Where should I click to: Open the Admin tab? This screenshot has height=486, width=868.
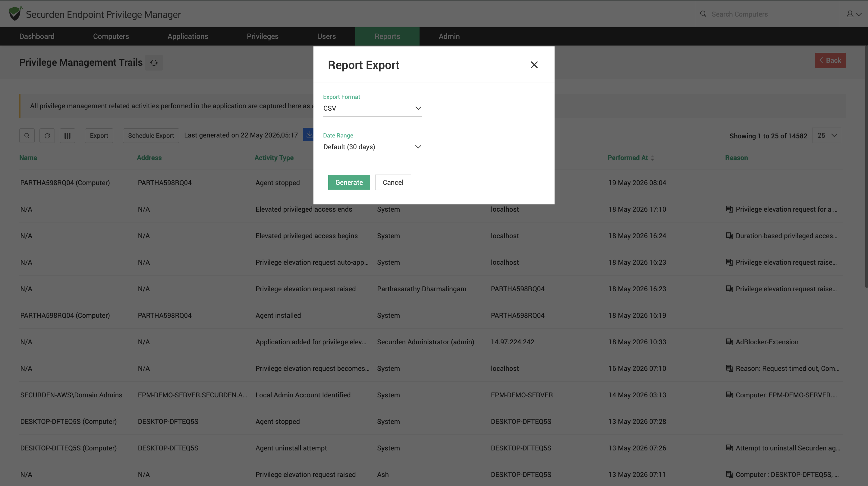449,36
